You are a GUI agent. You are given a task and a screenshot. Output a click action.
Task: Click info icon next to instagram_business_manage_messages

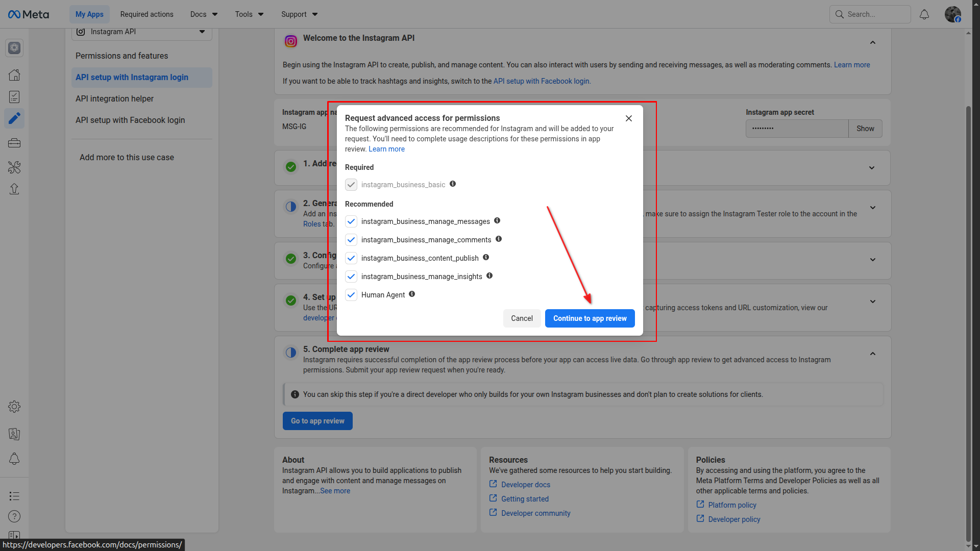coord(497,221)
